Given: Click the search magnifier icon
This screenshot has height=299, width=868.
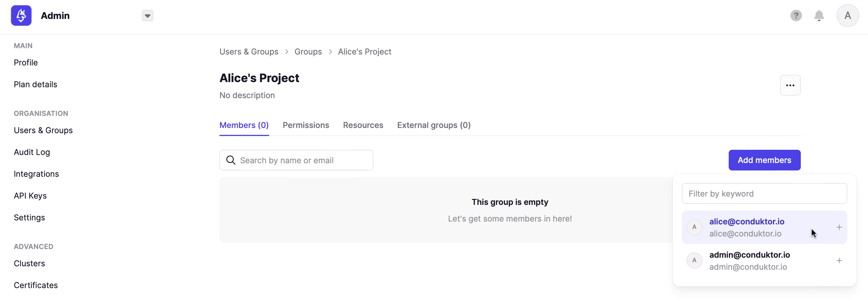Looking at the screenshot, I should 231,160.
